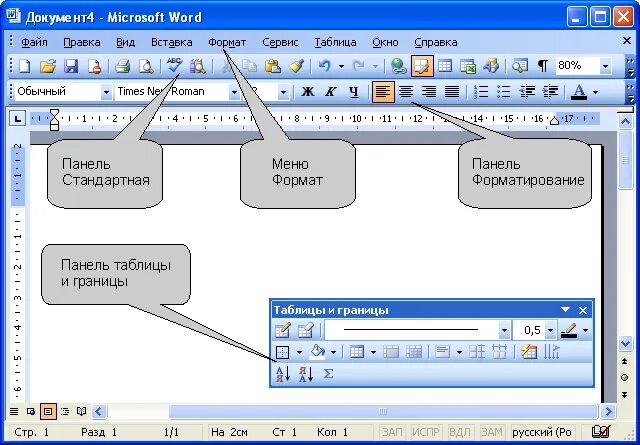Open the font size dropdown
The width and height of the screenshot is (640, 445).
point(283,92)
